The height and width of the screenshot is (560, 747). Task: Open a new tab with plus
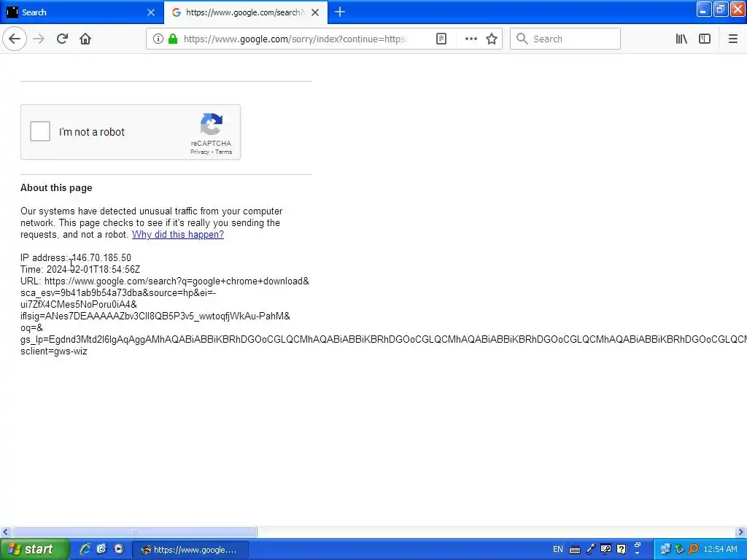pyautogui.click(x=340, y=12)
